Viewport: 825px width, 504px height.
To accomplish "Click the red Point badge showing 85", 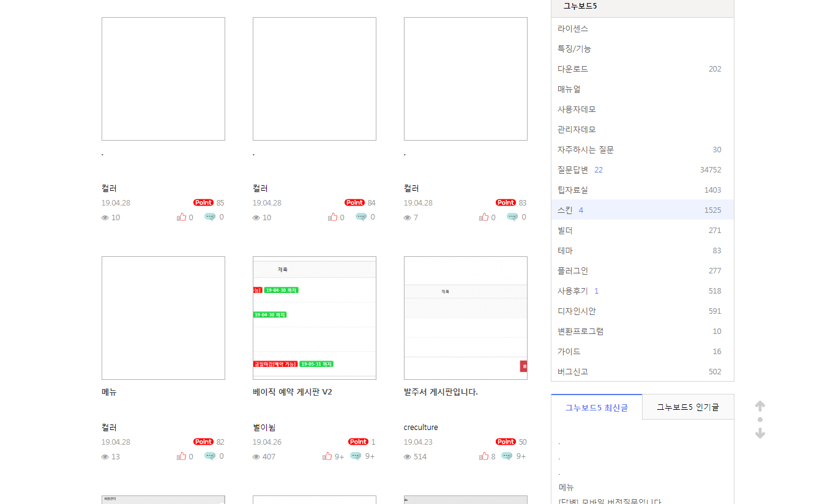I will click(x=203, y=202).
